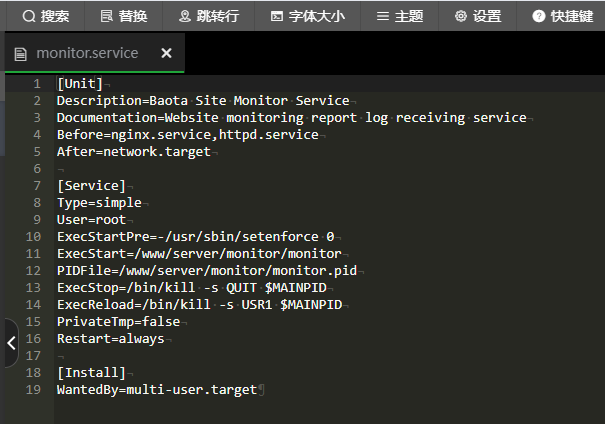
Task: Place cursor on the [Install] line
Action: coord(91,372)
